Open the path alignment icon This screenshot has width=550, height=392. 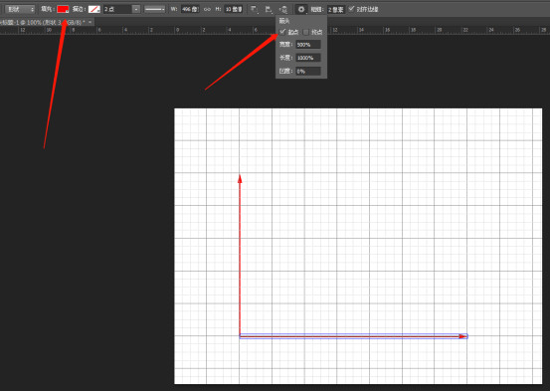(269, 10)
